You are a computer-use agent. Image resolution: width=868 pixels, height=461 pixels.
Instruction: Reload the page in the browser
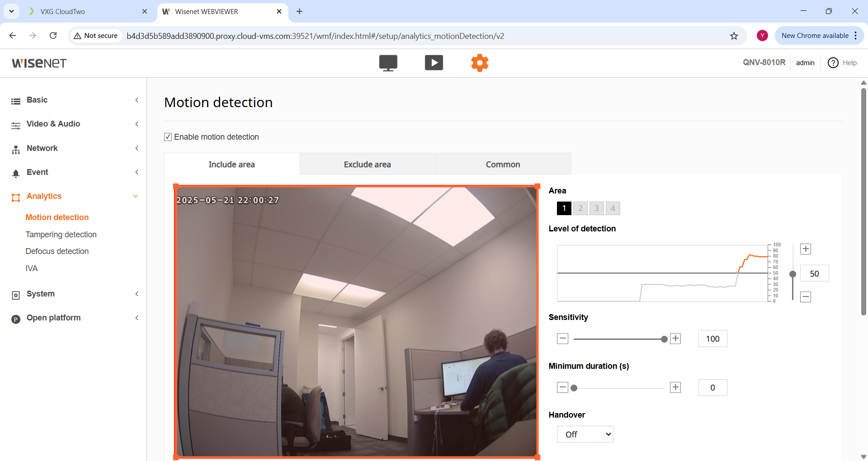53,36
